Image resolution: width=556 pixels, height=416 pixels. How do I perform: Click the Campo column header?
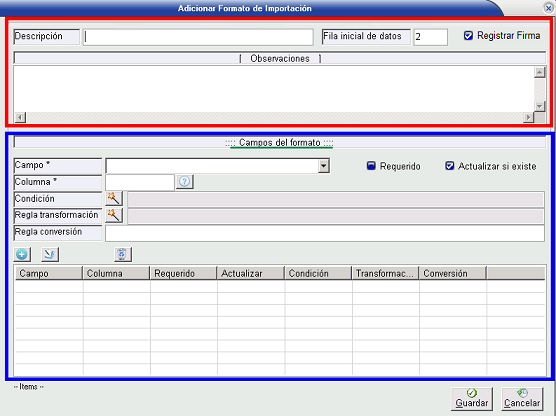(49, 273)
